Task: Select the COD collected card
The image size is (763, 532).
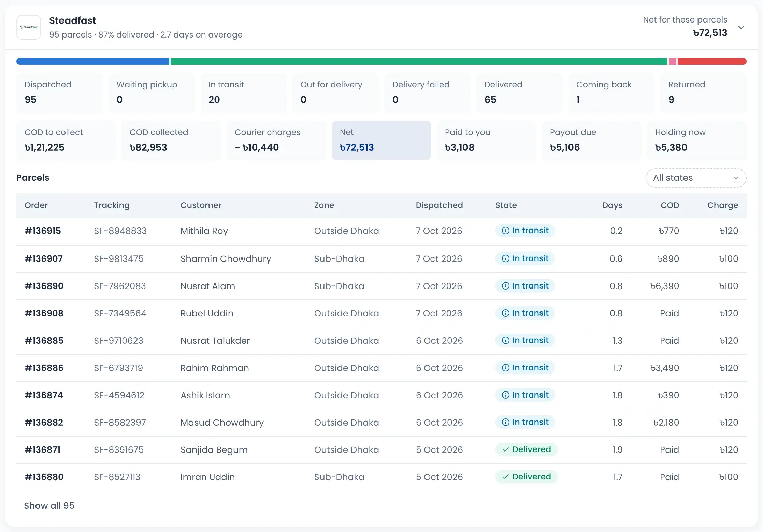Action: pos(171,141)
